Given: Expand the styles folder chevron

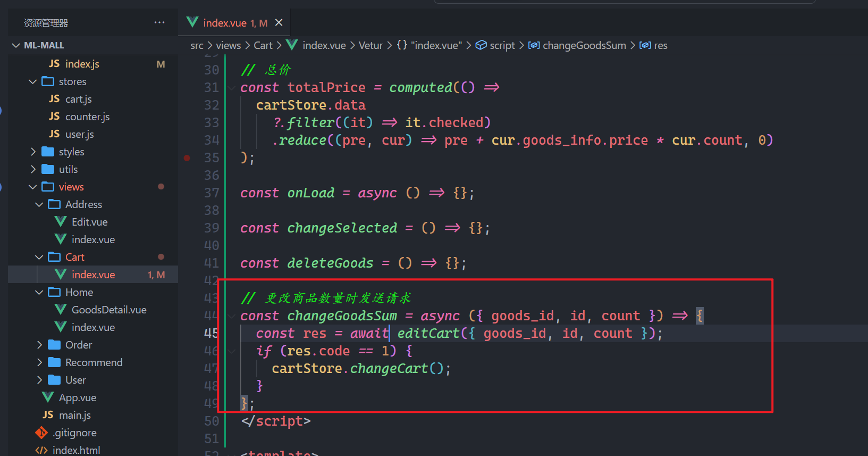Looking at the screenshot, I should point(33,152).
